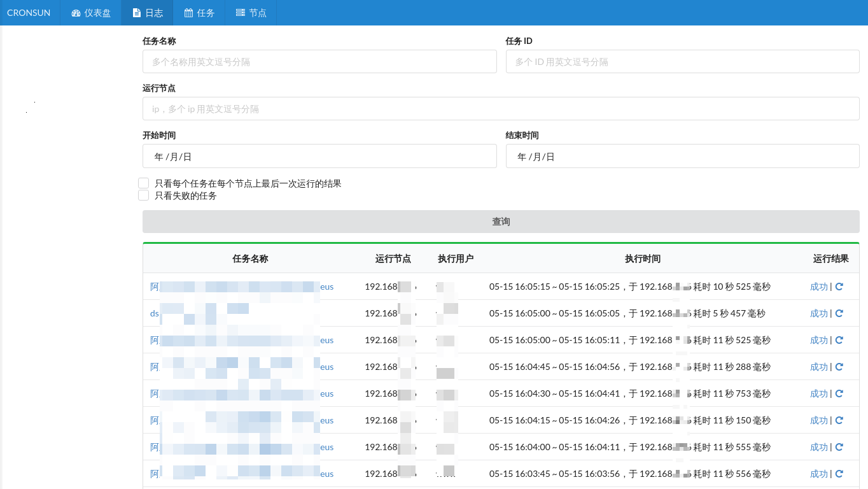Image resolution: width=868 pixels, height=489 pixels.
Task: Click the 运行节点 column header
Action: click(393, 259)
